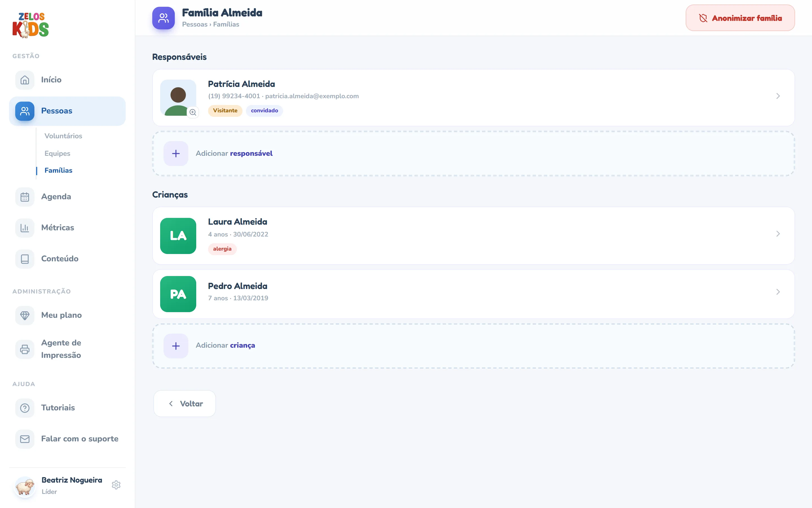Click the Famílias breadcrumb link

[x=226, y=24]
